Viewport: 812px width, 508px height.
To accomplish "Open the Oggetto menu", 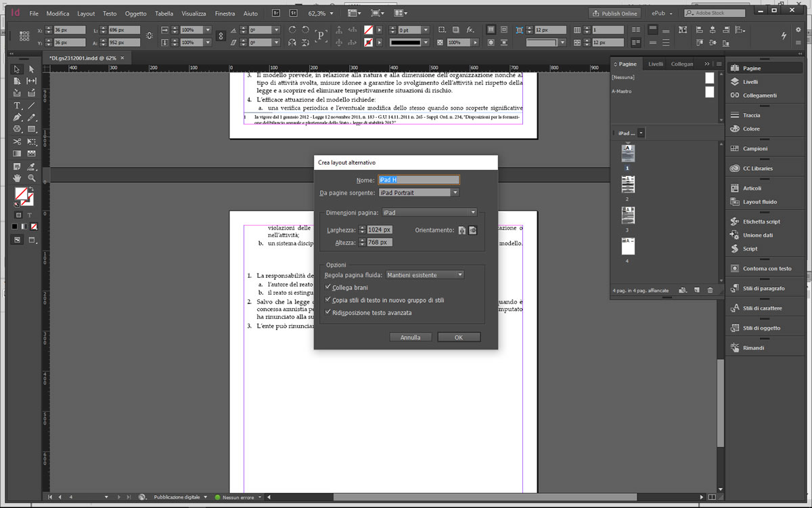I will [135, 14].
